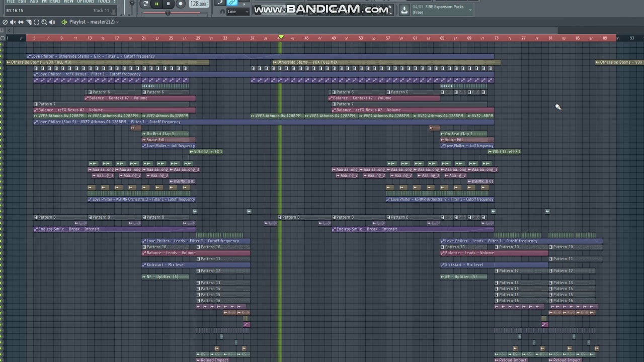This screenshot has width=644, height=362.
Task: Toggle pattern/song mode button
Action: coord(145,4)
